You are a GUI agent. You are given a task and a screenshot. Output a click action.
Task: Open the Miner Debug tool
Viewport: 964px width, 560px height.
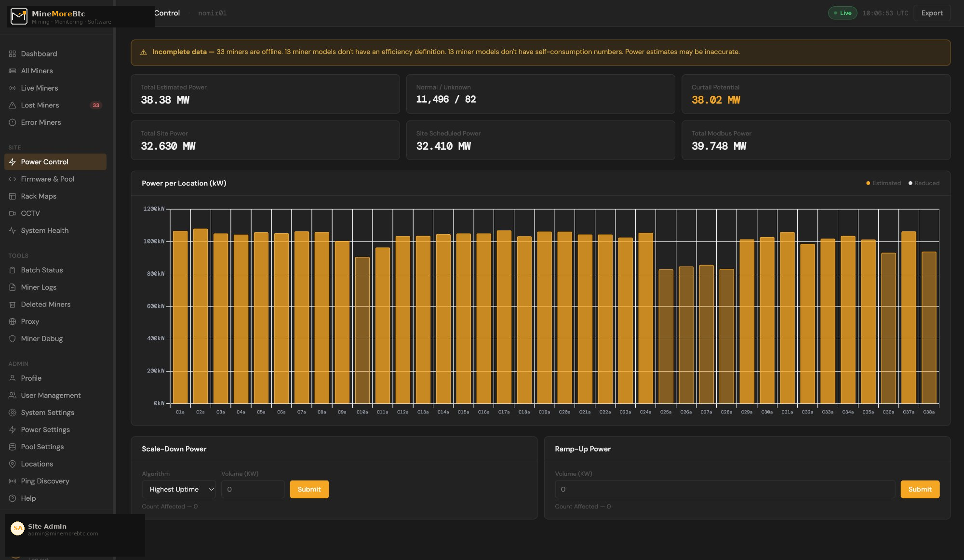point(41,339)
